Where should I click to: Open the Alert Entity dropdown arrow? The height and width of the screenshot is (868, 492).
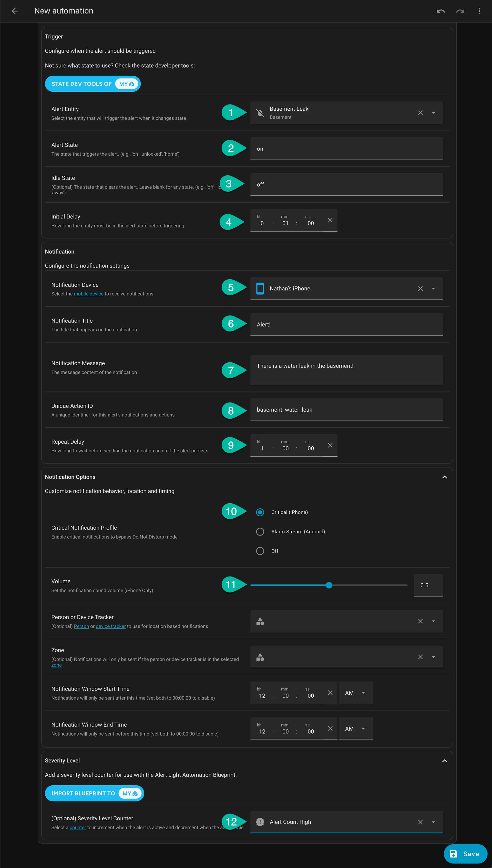433,113
